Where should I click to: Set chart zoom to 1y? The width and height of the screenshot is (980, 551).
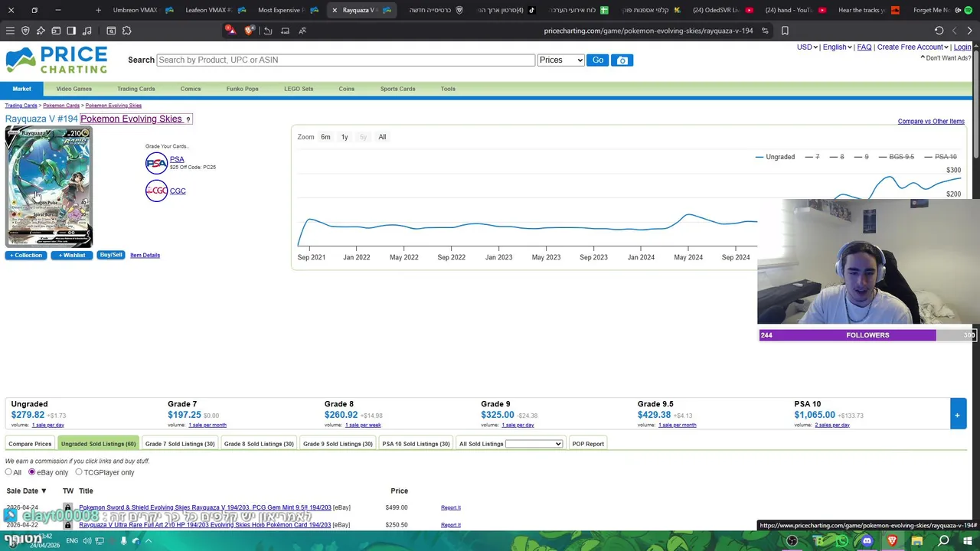pyautogui.click(x=345, y=137)
